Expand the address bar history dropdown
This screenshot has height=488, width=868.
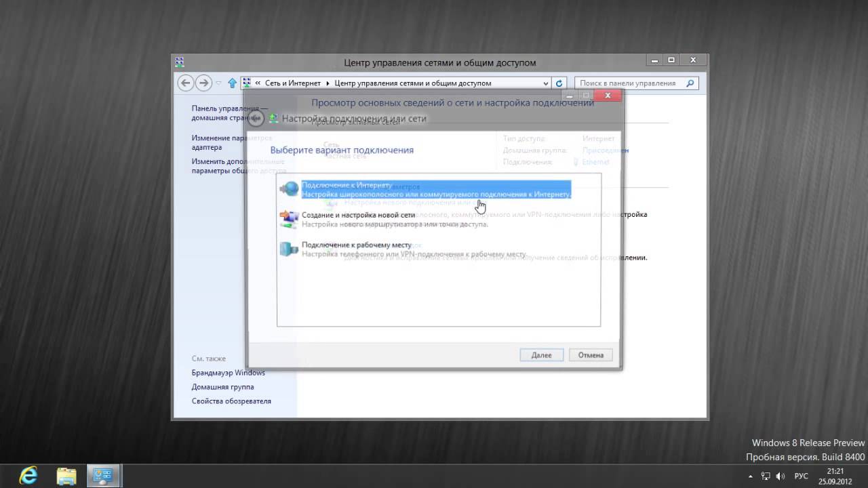coord(547,83)
